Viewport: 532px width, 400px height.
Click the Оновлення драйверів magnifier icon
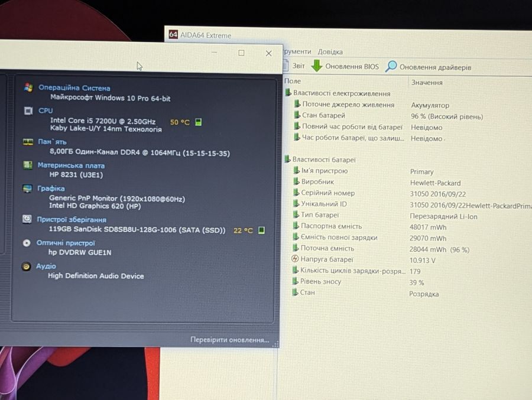[391, 66]
